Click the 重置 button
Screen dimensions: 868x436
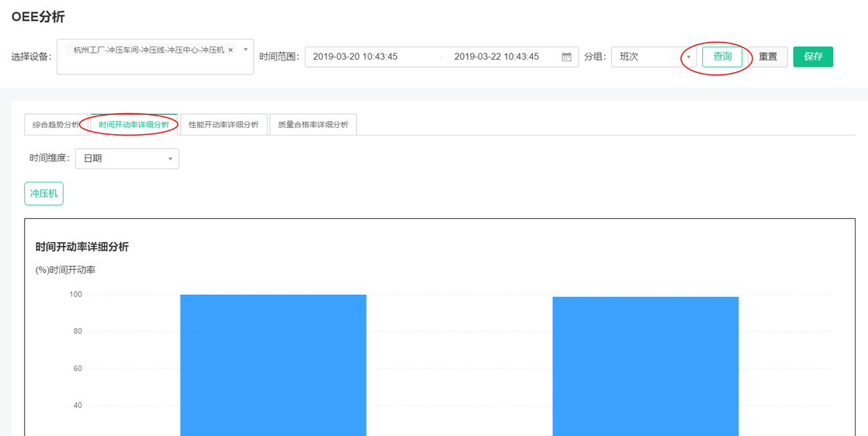768,57
